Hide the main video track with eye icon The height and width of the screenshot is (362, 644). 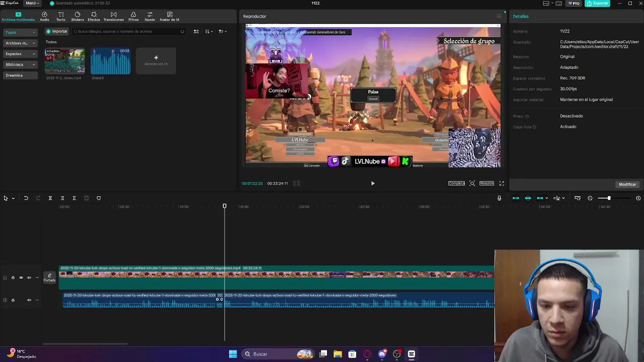click(21, 278)
